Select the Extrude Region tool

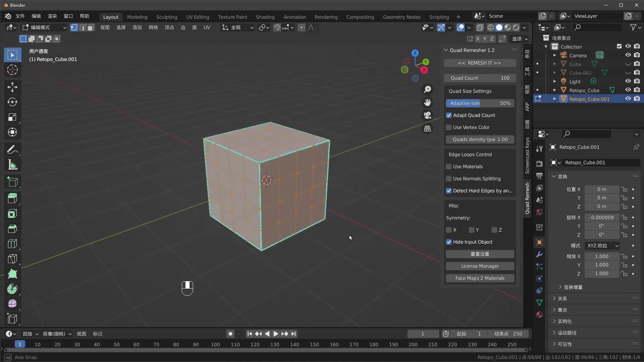[12, 198]
